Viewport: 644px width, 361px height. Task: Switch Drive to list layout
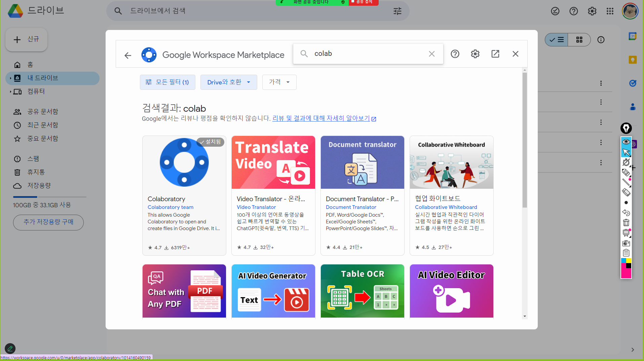pyautogui.click(x=557, y=40)
